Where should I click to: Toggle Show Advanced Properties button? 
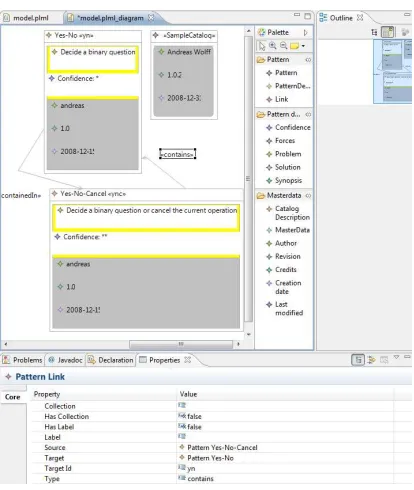pos(371,360)
